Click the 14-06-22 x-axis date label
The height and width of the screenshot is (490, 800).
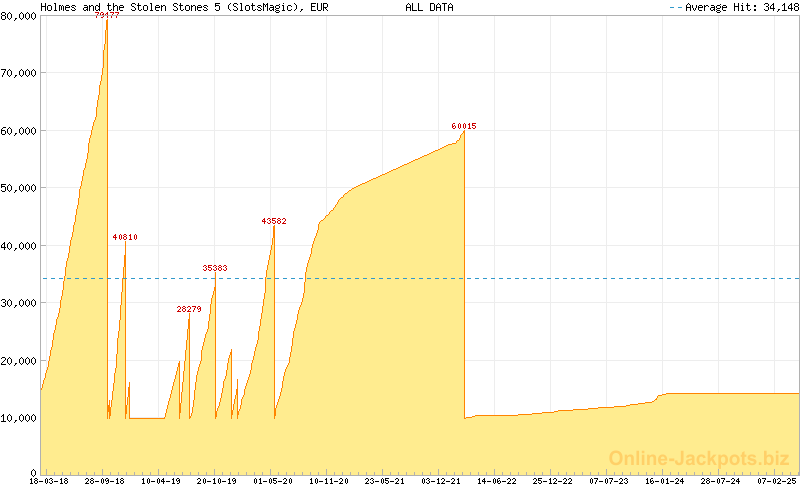(497, 481)
